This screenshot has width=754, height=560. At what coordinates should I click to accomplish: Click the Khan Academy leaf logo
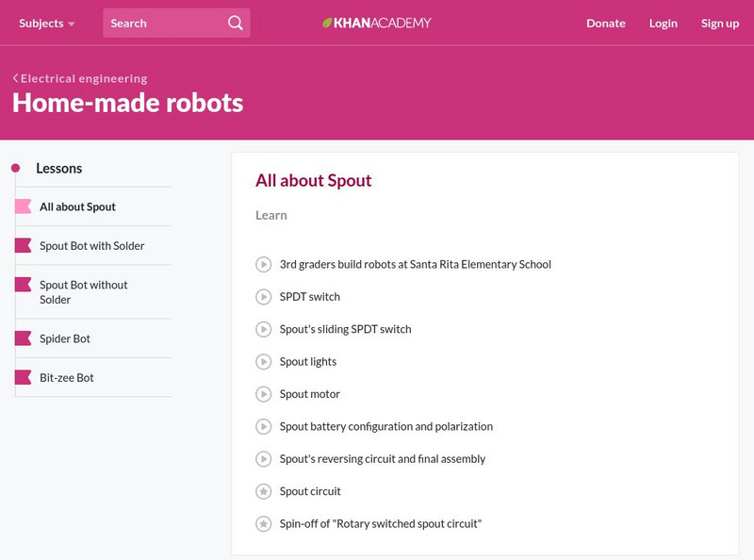[328, 23]
